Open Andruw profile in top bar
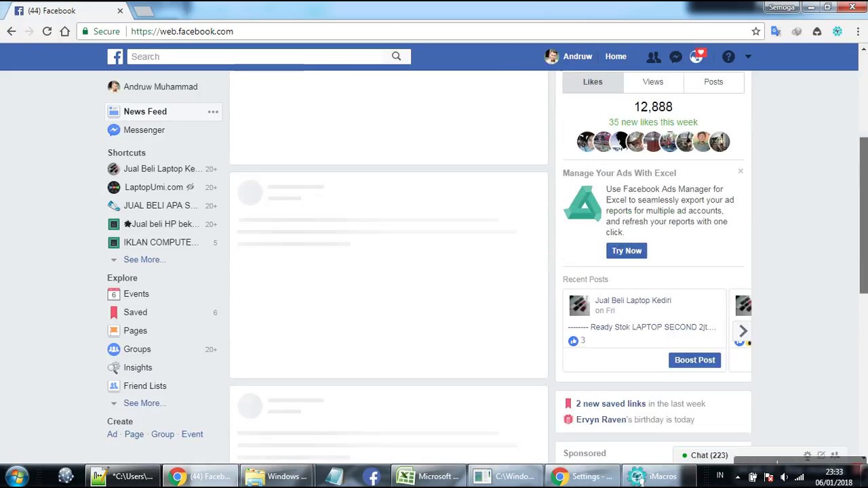868x488 pixels. point(568,57)
